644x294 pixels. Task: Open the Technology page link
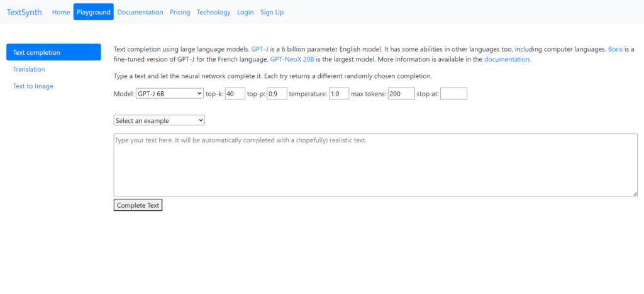point(213,12)
